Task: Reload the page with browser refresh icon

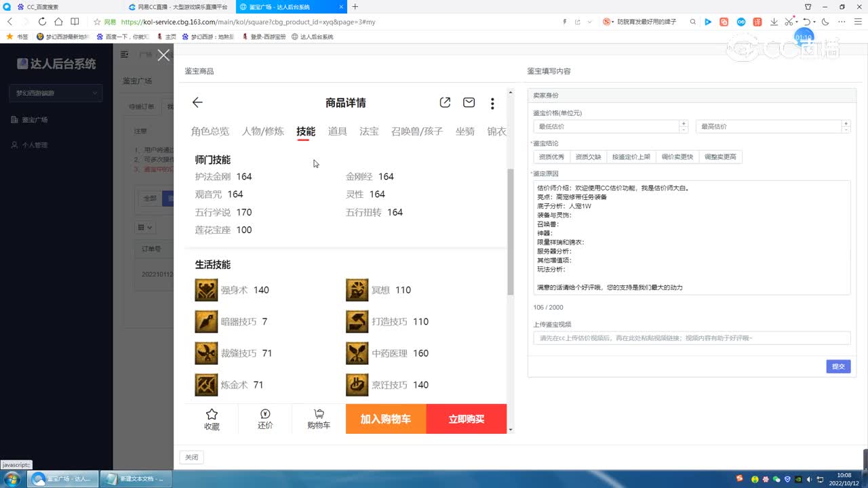Action: [x=42, y=22]
